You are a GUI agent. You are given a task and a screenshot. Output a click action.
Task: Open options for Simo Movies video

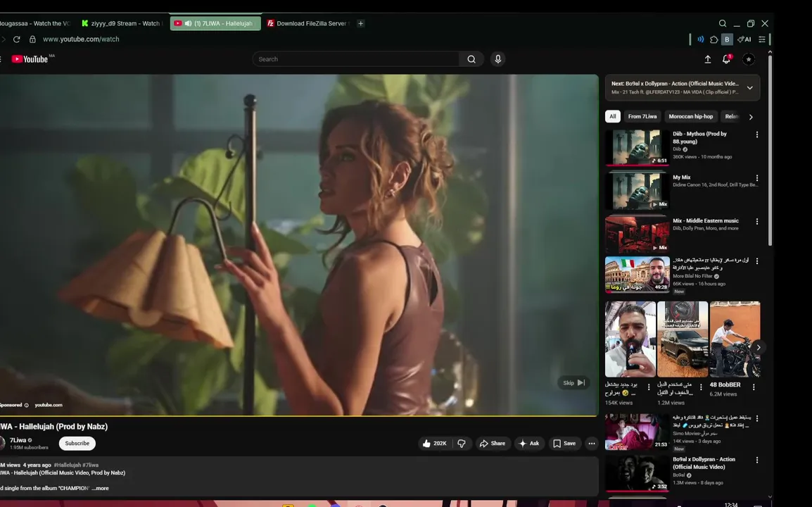point(756,418)
